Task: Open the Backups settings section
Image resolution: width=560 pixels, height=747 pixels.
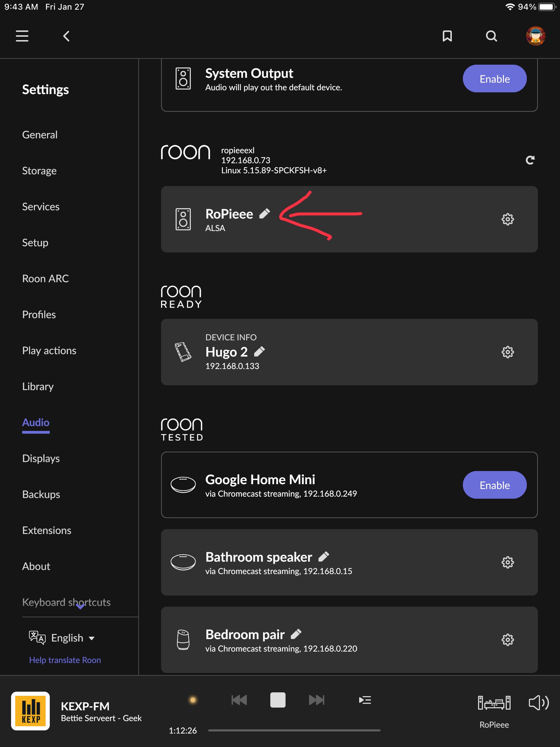Action: click(x=41, y=494)
